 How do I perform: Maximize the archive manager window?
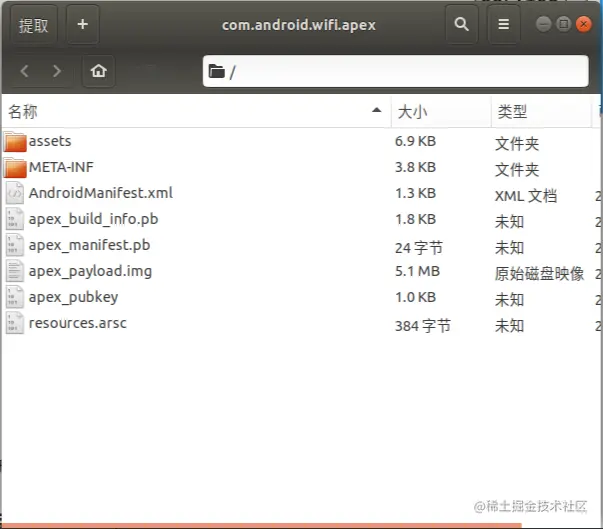click(x=563, y=24)
